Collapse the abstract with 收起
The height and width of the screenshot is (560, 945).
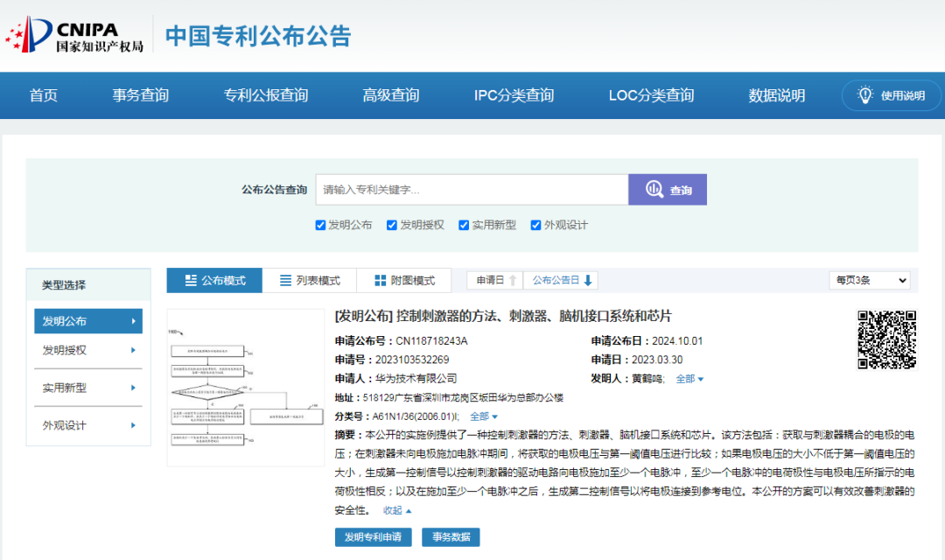click(x=397, y=510)
